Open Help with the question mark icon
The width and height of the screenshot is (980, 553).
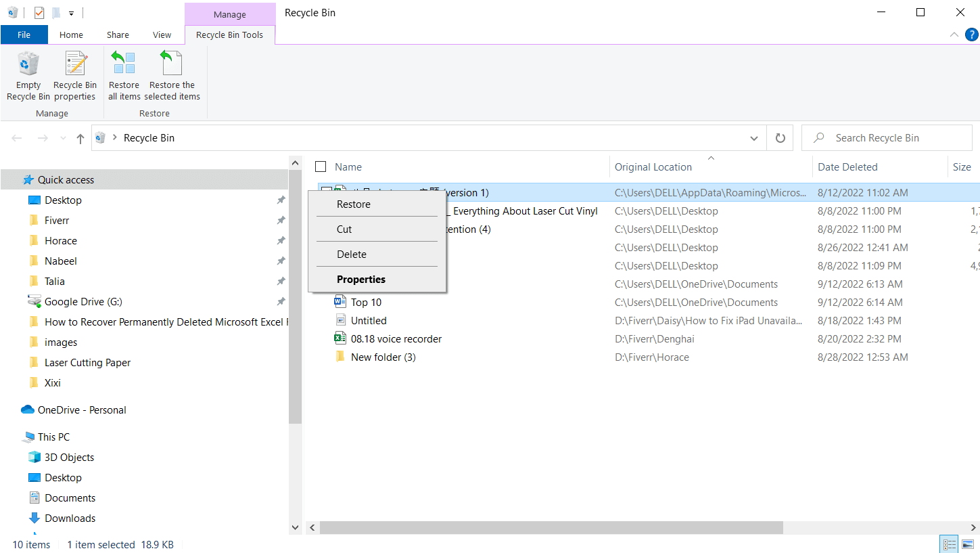pos(971,35)
